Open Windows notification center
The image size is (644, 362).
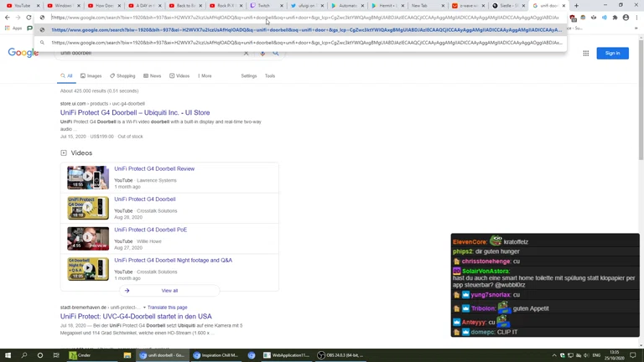633,355
